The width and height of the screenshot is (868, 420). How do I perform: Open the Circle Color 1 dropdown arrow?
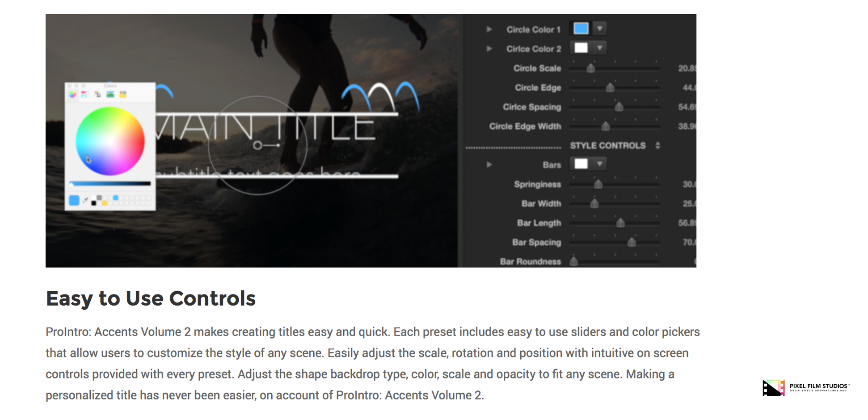click(x=600, y=29)
